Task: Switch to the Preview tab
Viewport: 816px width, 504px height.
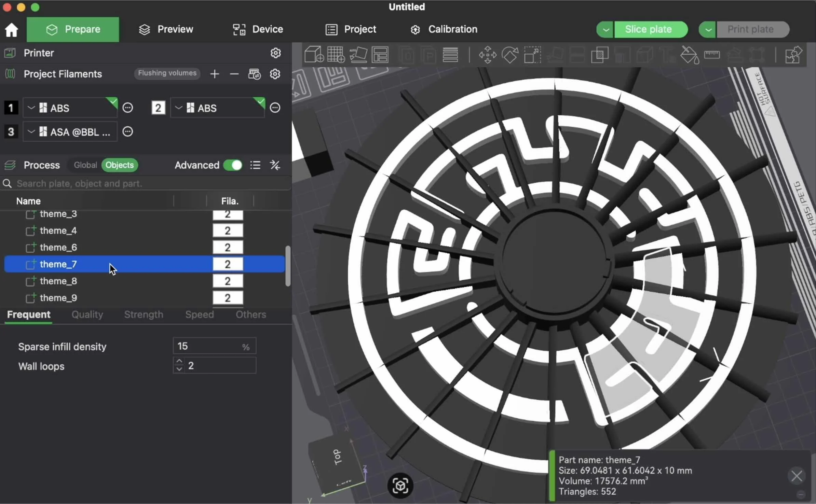Action: [x=166, y=30]
